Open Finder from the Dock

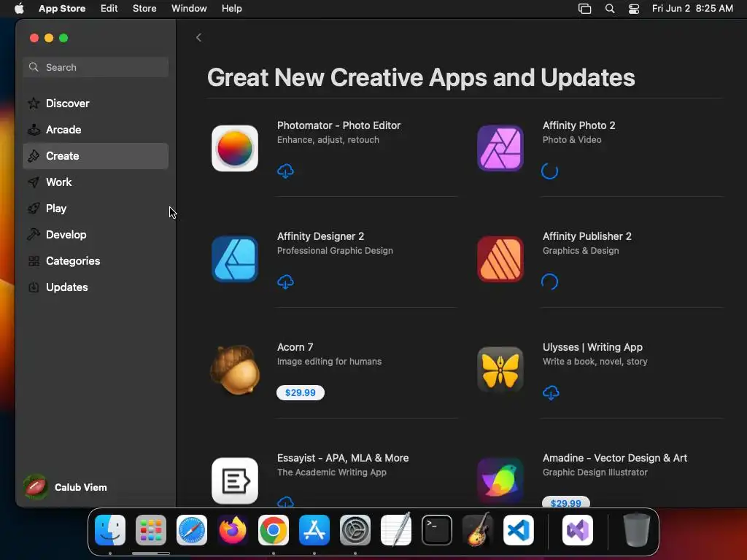tap(110, 530)
